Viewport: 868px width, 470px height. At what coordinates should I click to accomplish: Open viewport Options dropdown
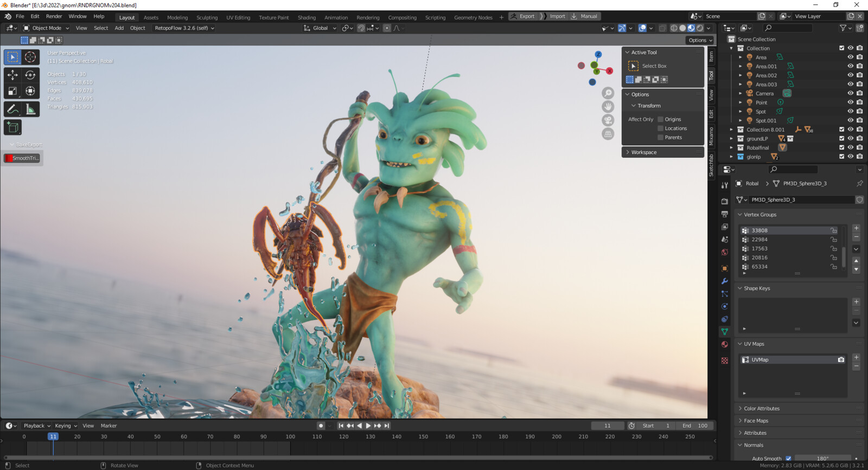click(700, 40)
